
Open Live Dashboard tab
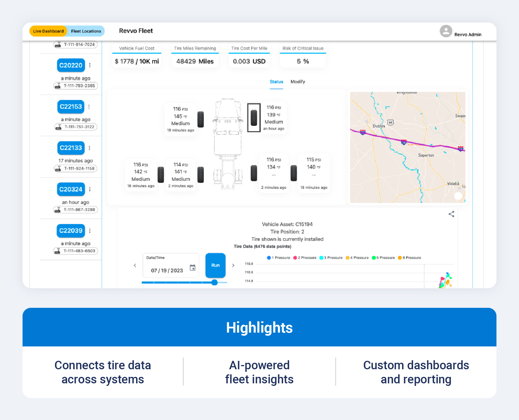tap(48, 31)
